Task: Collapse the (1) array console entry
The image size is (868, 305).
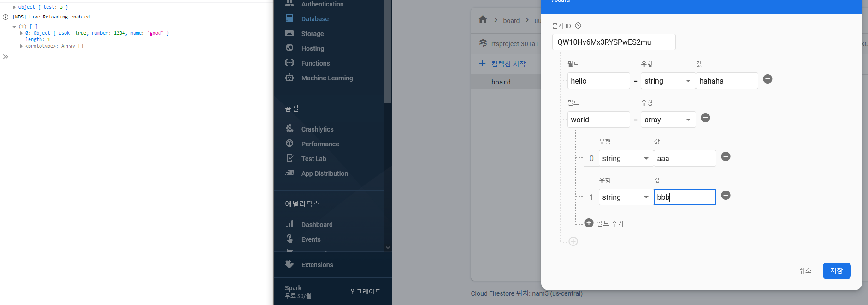Action: [14, 27]
